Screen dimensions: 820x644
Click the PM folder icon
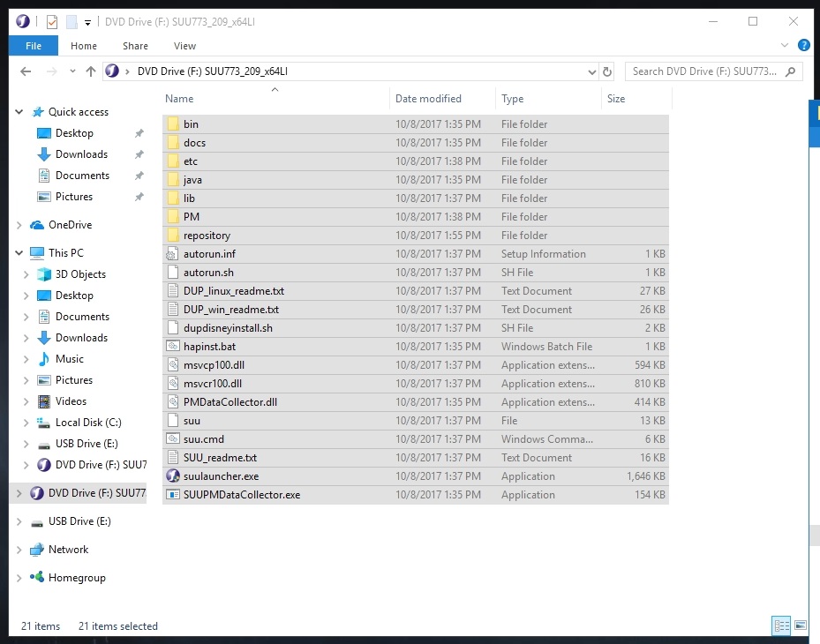(173, 217)
